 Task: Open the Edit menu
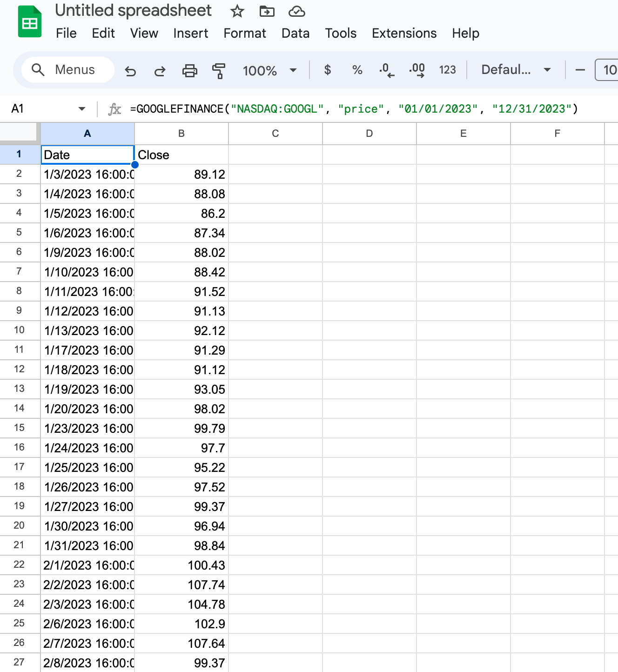tap(103, 34)
